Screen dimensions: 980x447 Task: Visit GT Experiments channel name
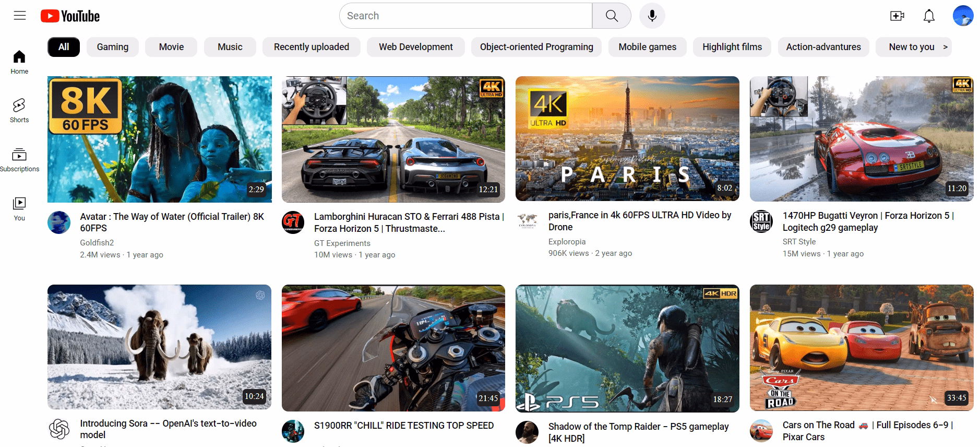tap(342, 243)
